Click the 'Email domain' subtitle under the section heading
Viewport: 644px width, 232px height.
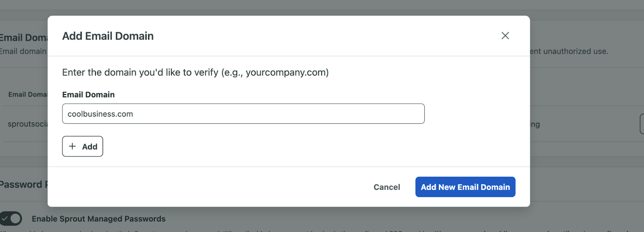point(23,51)
